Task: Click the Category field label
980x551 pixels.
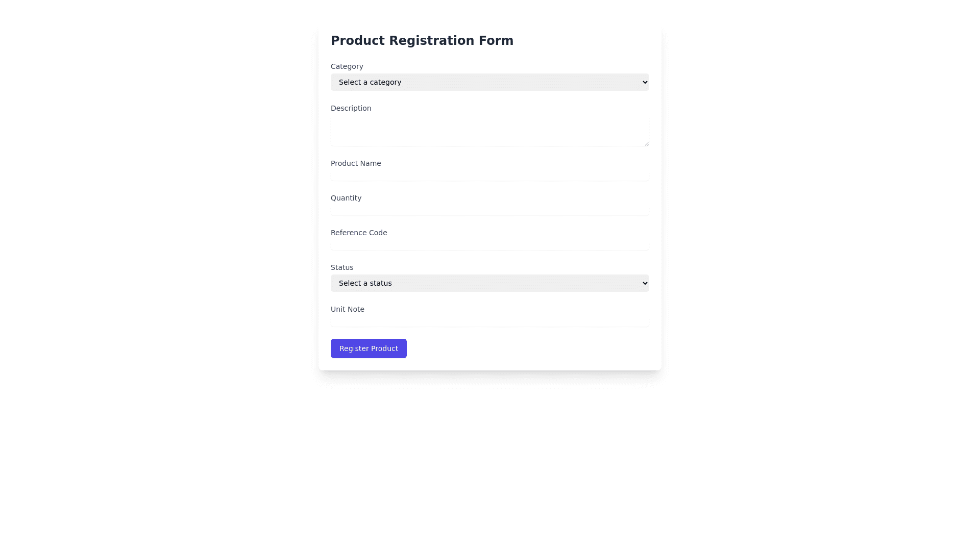Action: click(347, 66)
